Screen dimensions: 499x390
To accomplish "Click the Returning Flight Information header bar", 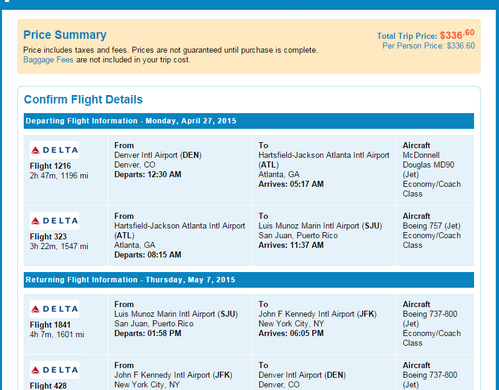I will coord(249,280).
